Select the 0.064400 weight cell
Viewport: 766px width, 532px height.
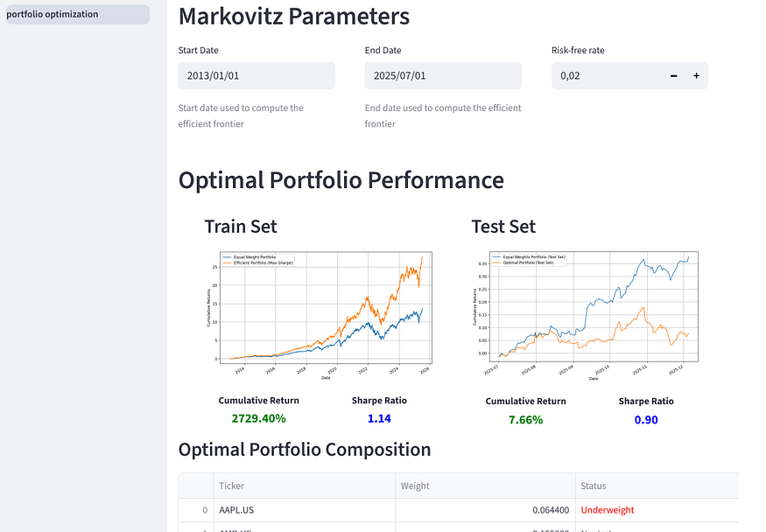click(x=484, y=510)
